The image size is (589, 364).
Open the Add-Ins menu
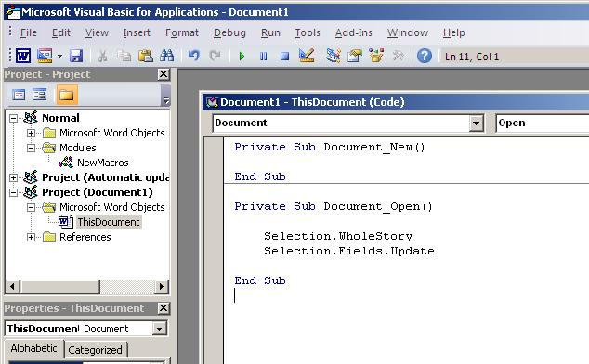(353, 33)
